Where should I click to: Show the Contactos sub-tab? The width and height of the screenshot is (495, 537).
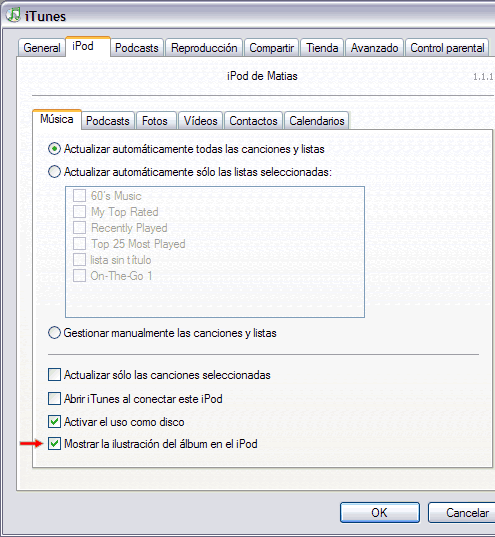pyautogui.click(x=253, y=121)
